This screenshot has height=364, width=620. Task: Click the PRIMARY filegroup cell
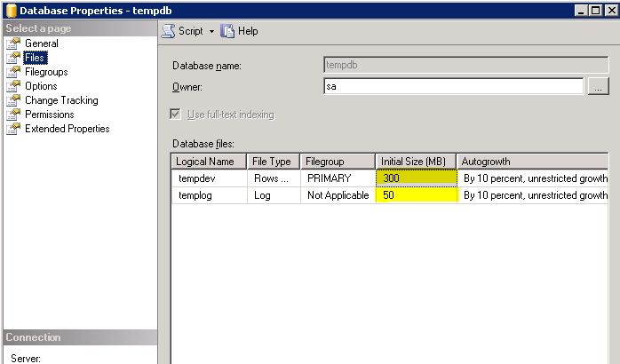[338, 178]
